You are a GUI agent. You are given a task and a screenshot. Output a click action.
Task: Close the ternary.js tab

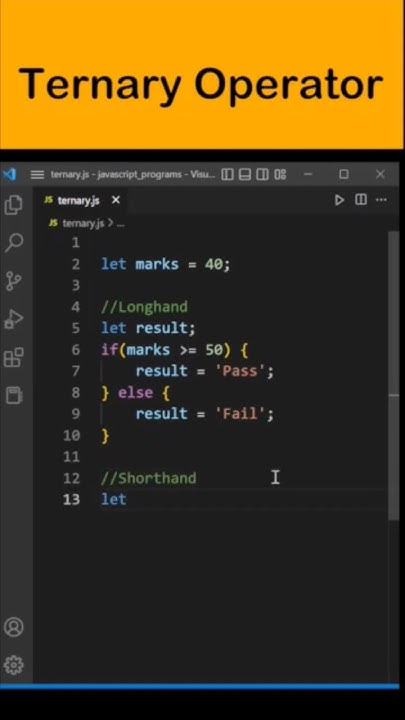(x=116, y=200)
